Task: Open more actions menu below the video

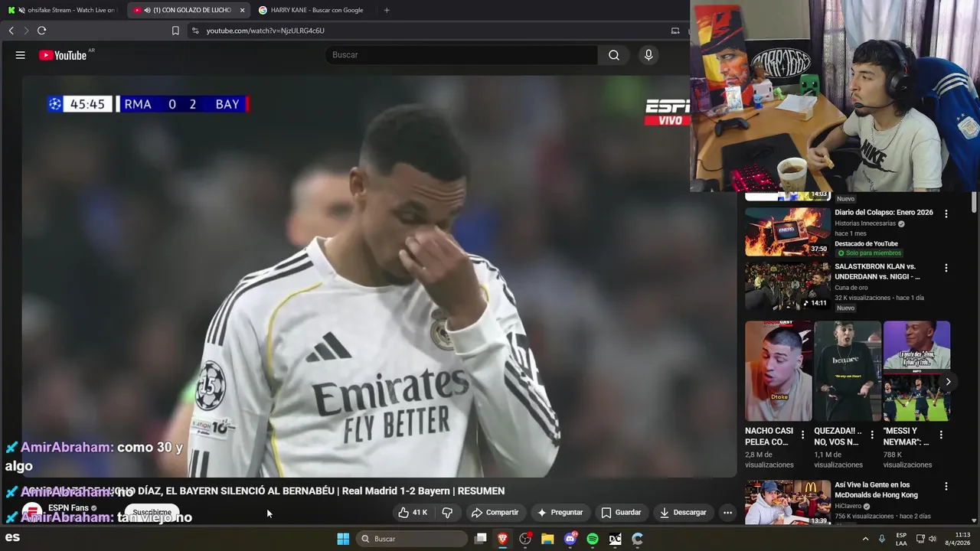Action: point(727,513)
